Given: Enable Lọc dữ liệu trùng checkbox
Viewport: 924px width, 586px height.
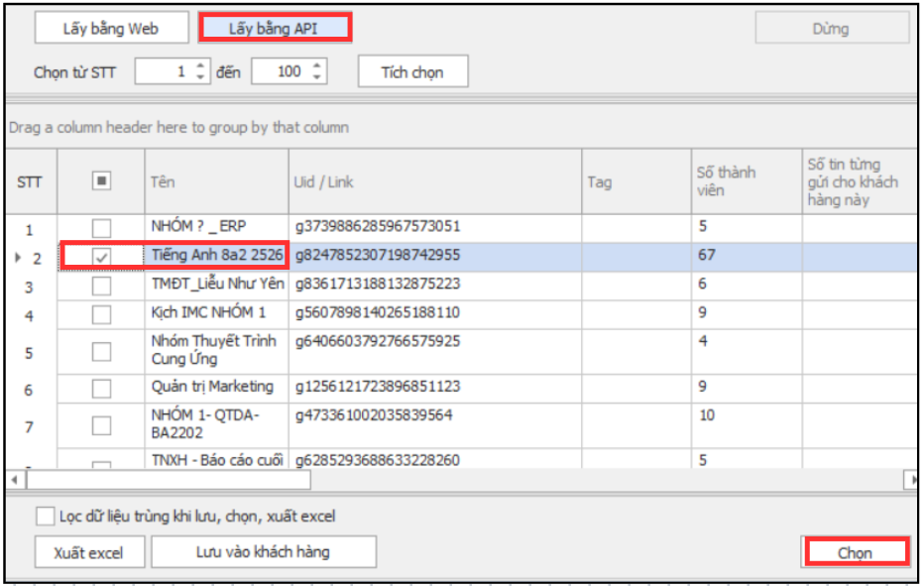Looking at the screenshot, I should [x=45, y=516].
